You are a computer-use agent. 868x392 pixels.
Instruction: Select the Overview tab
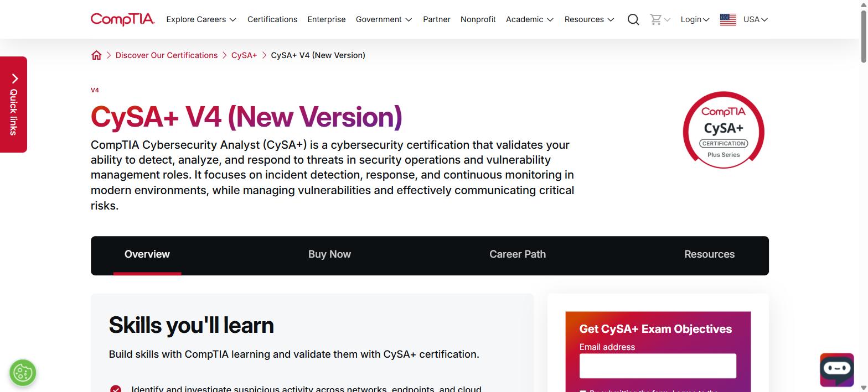(147, 254)
